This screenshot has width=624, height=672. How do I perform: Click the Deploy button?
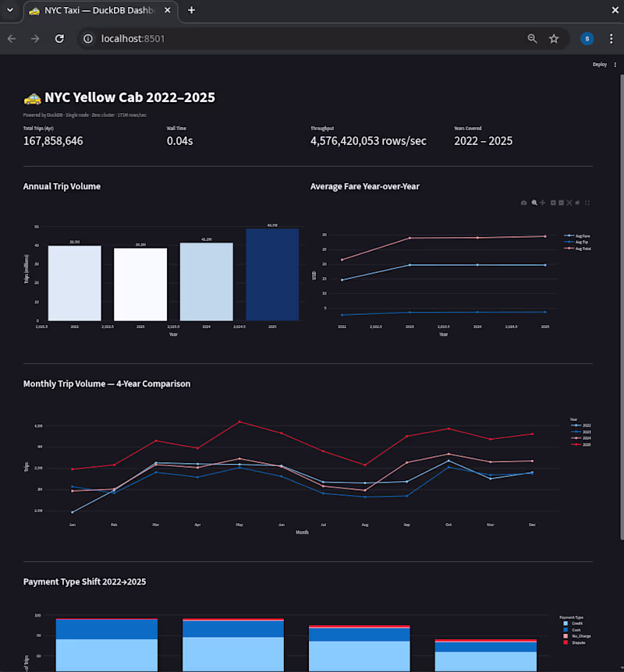click(600, 65)
